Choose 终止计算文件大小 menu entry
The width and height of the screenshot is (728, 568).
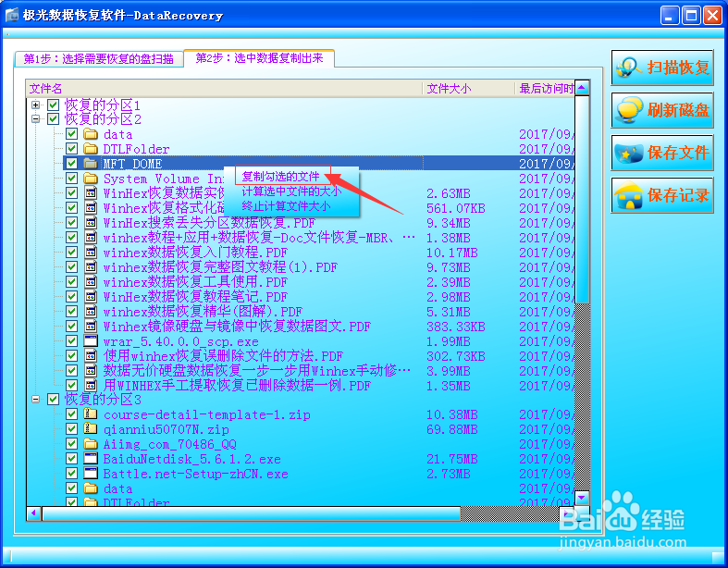pyautogui.click(x=287, y=206)
